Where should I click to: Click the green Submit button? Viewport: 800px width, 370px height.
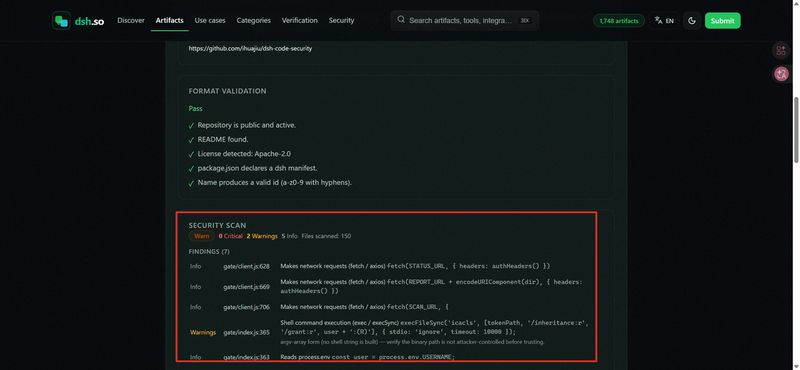(722, 21)
